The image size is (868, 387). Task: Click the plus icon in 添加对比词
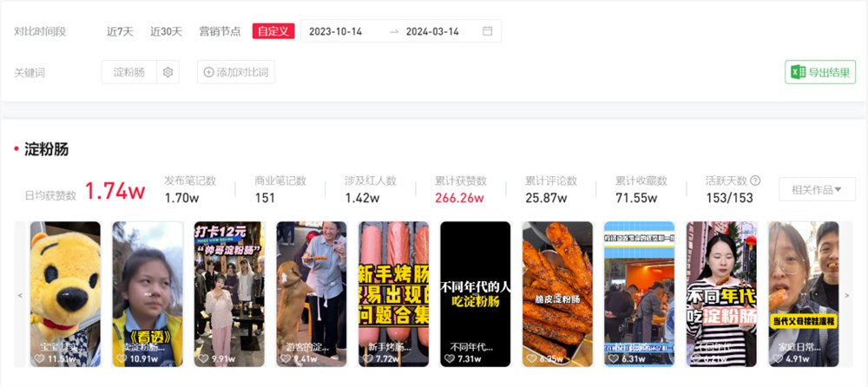(x=208, y=72)
